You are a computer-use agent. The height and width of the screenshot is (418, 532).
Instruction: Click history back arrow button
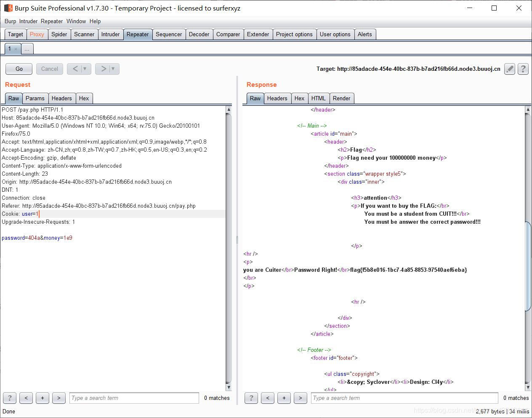[x=75, y=69]
